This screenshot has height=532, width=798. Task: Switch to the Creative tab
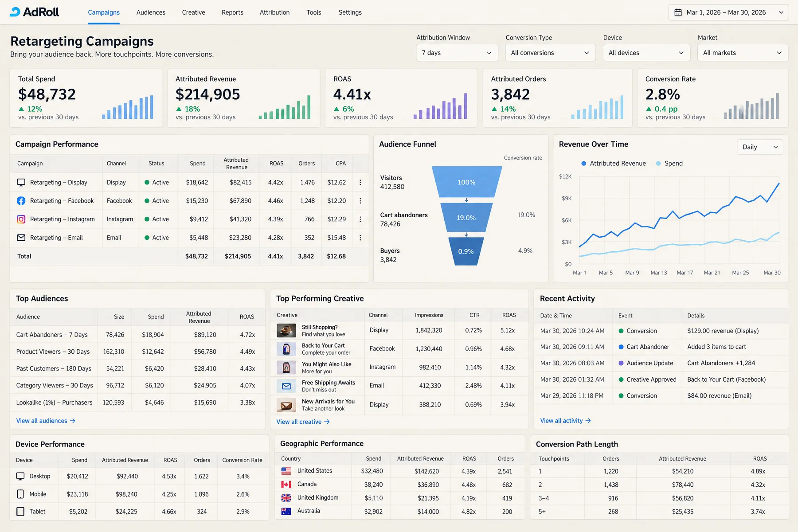coord(193,12)
